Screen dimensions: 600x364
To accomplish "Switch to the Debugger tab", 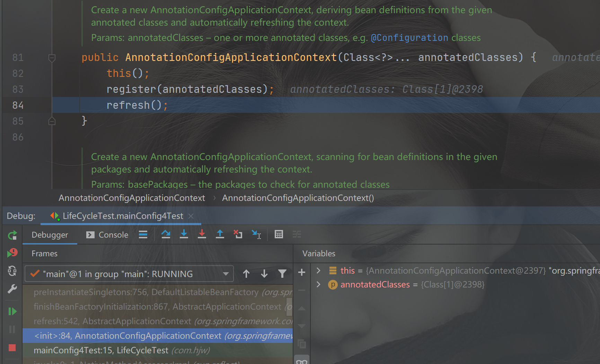I will (50, 235).
